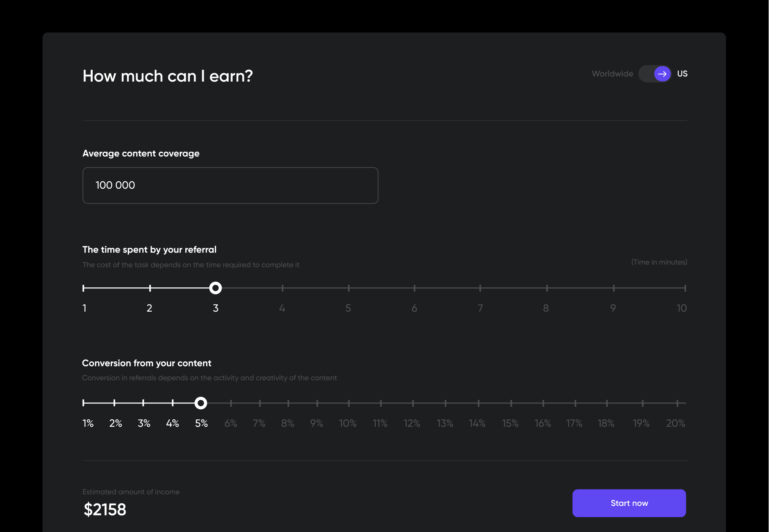Select 1 minute on time slider

pyautogui.click(x=84, y=288)
